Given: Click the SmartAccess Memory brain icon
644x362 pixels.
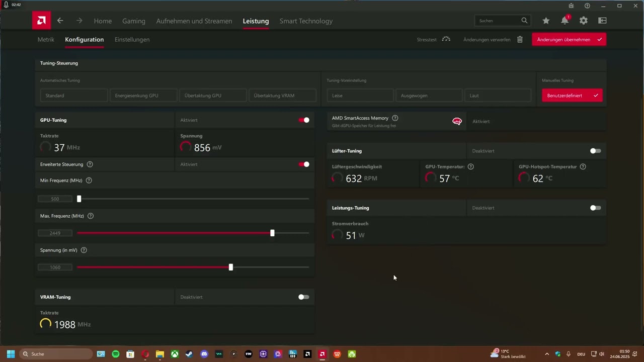Looking at the screenshot, I should tap(457, 121).
